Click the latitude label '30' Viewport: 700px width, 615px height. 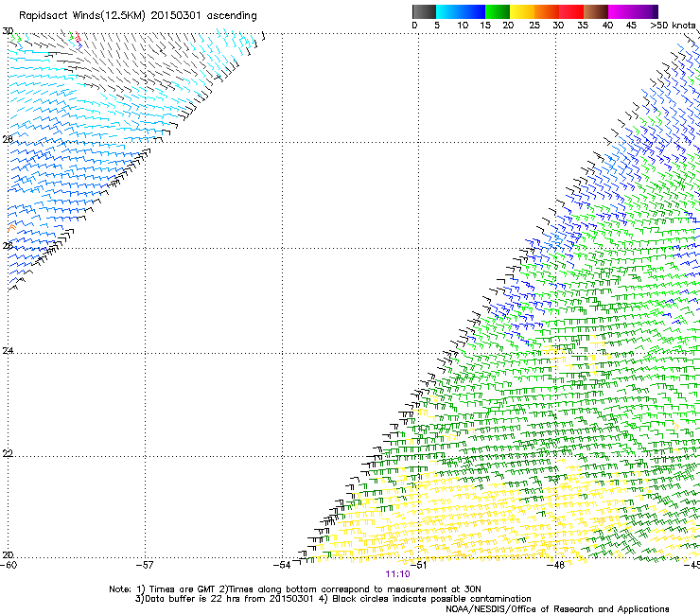(x=8, y=31)
